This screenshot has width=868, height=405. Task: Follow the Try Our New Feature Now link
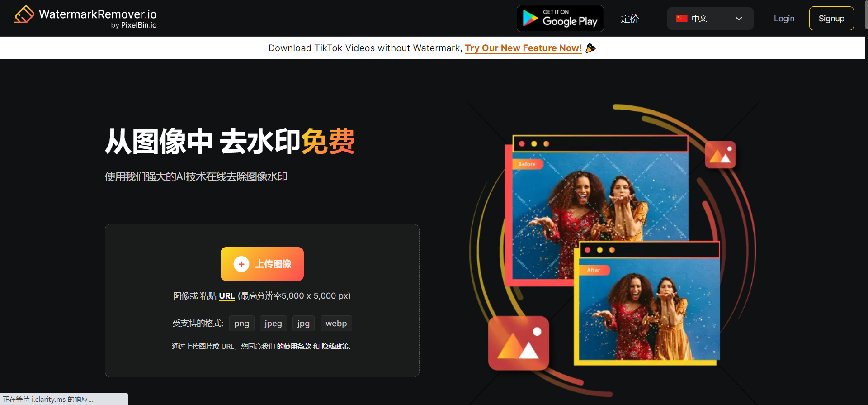(x=523, y=48)
